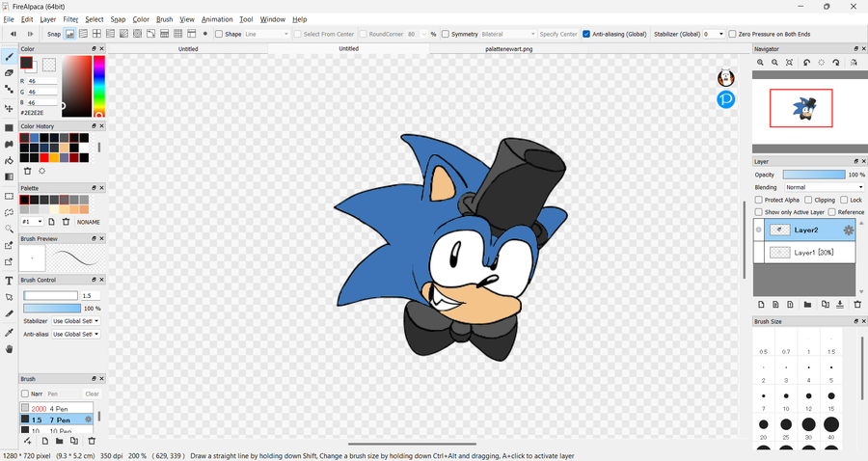Select the Text tool
868x461 pixels.
(x=9, y=281)
